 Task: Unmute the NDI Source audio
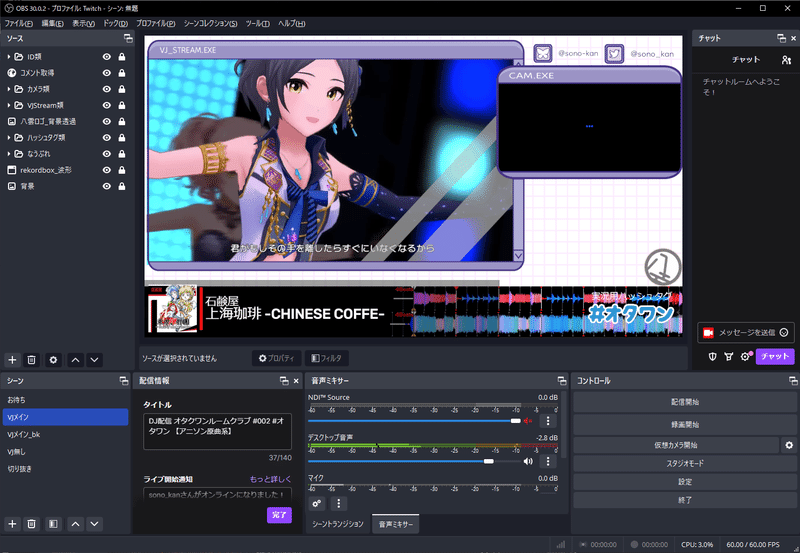coord(528,421)
